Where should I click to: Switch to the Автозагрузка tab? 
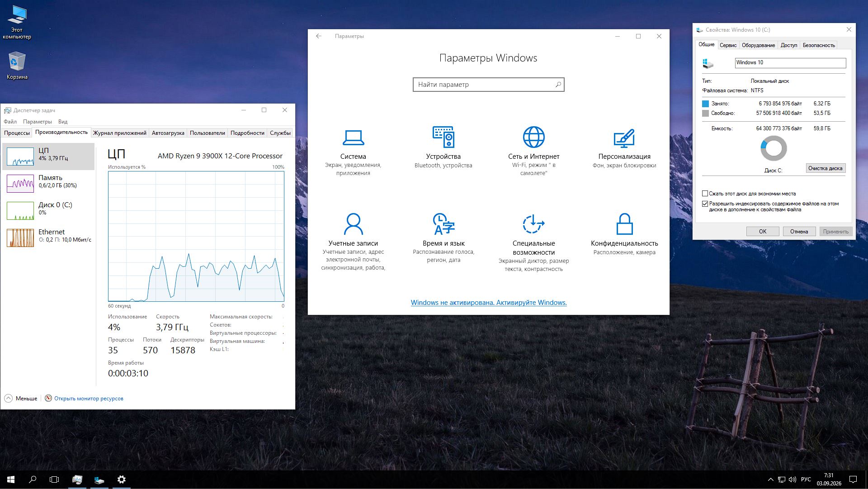168,133
